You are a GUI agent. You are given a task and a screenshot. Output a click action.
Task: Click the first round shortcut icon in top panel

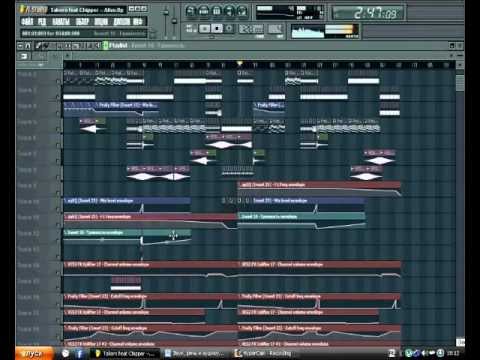pos(191,11)
